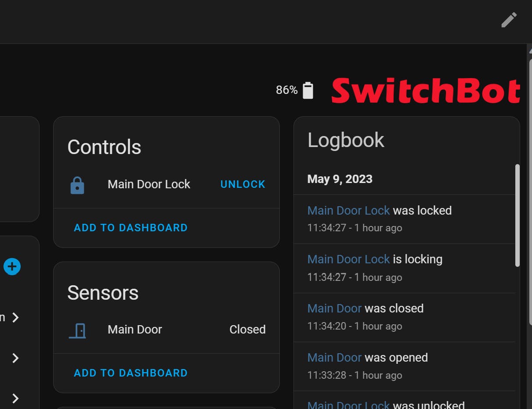Click the timestamp under 'was locked' entry
The image size is (532, 409).
[x=355, y=228]
